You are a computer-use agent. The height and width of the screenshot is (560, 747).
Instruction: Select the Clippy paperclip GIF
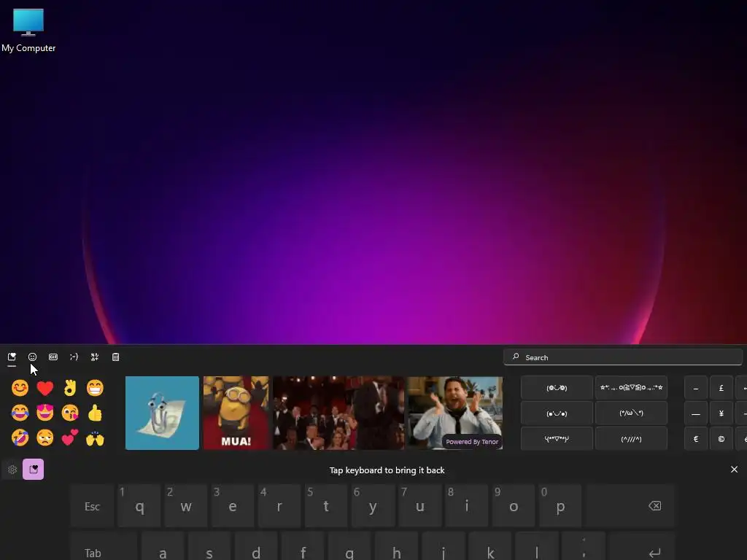(x=162, y=413)
